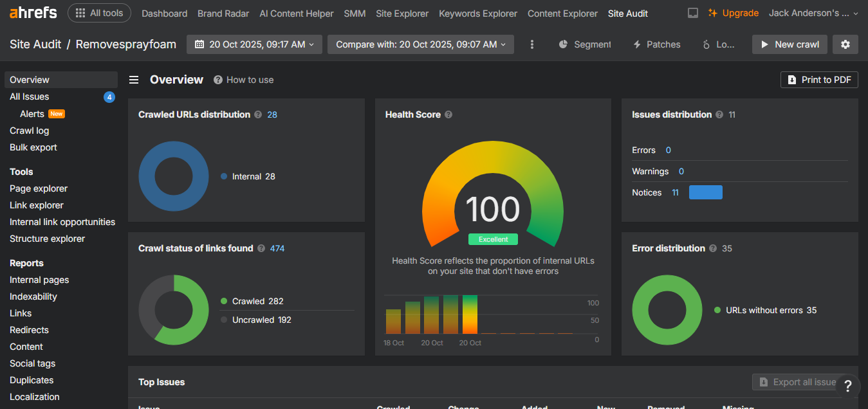Open the round help question-mark widget
The height and width of the screenshot is (409, 868).
[848, 386]
